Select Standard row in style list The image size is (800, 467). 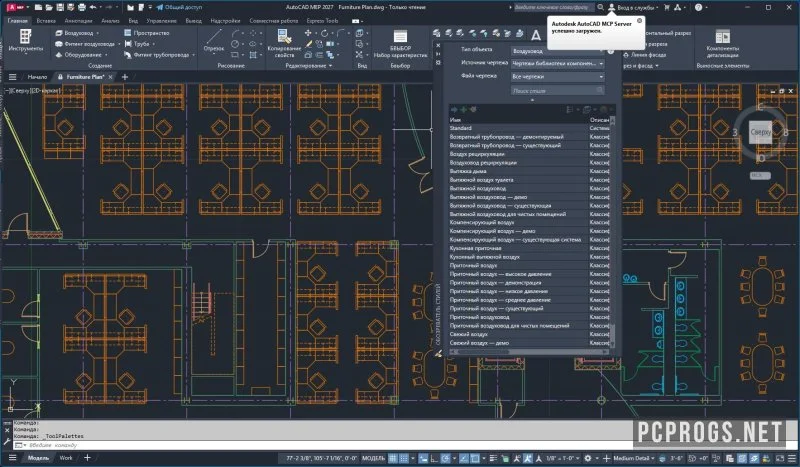(x=528, y=128)
